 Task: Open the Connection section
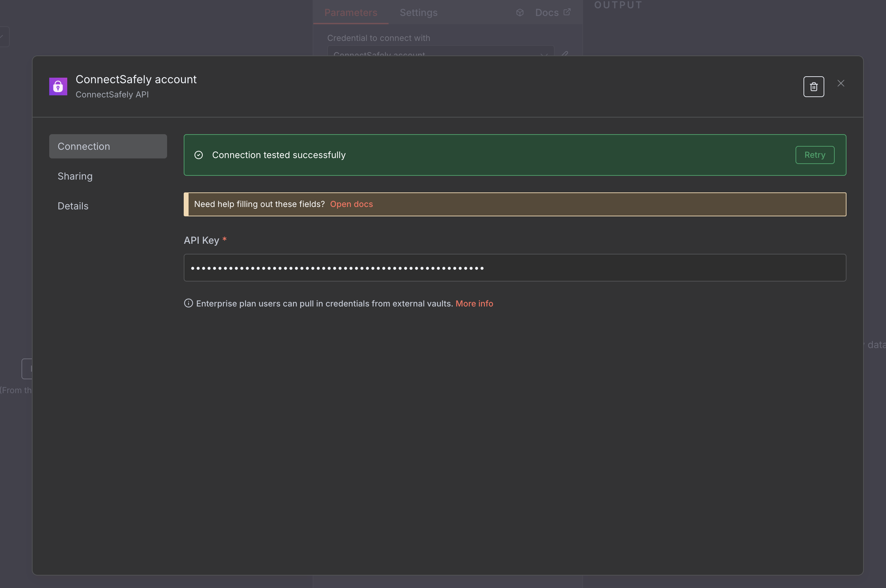108,146
